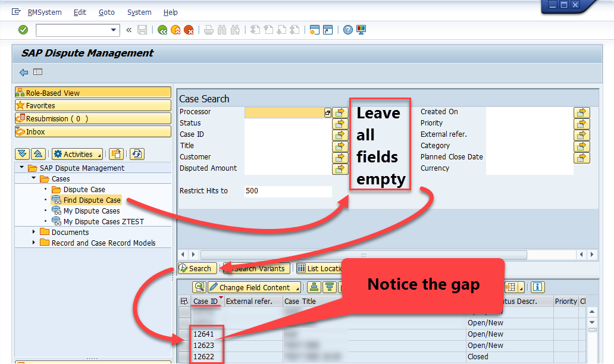Open a new session via toolbar icon
The height and width of the screenshot is (364, 614).
tap(315, 30)
